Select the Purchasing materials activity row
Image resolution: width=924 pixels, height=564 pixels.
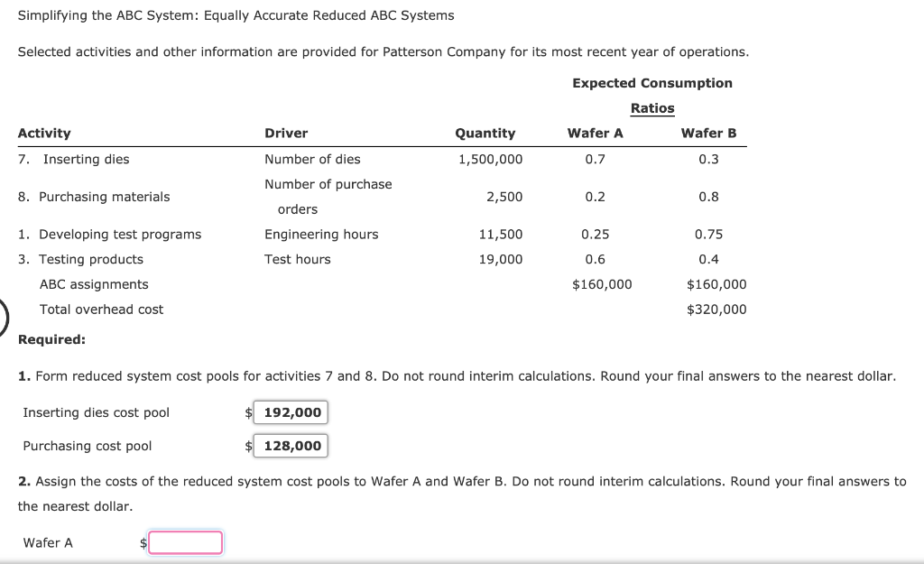point(92,197)
